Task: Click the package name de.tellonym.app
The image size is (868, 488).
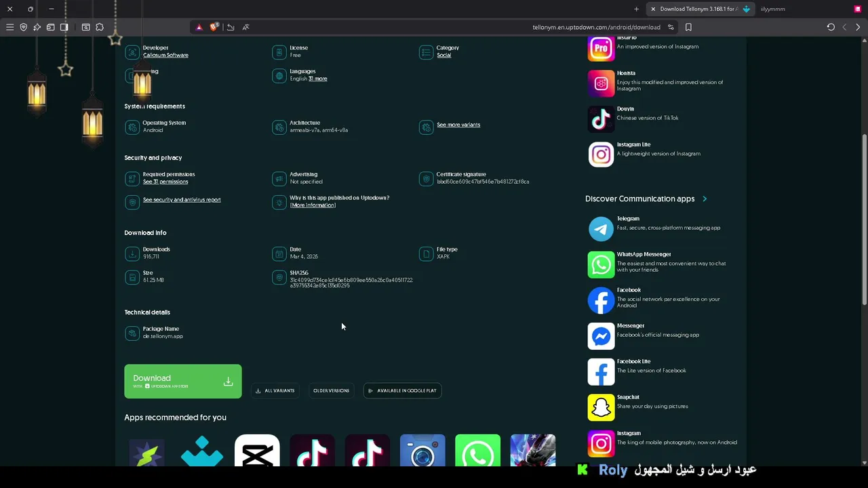Action: pyautogui.click(x=163, y=336)
